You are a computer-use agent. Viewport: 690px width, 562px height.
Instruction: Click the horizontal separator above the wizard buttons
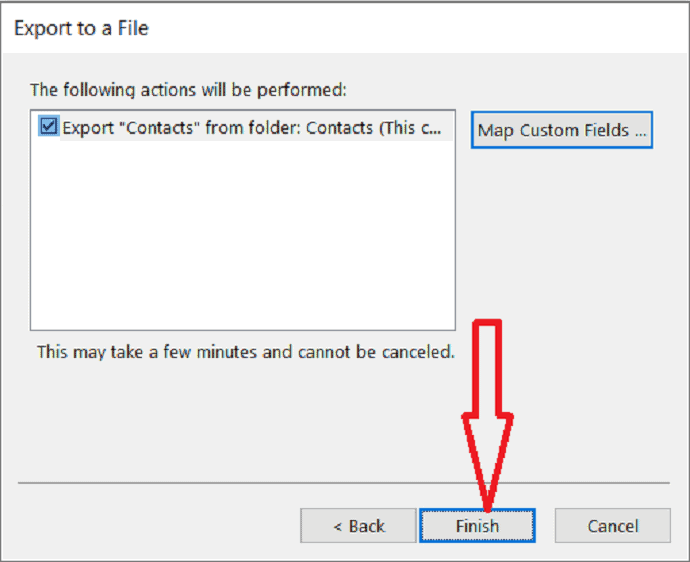344,483
